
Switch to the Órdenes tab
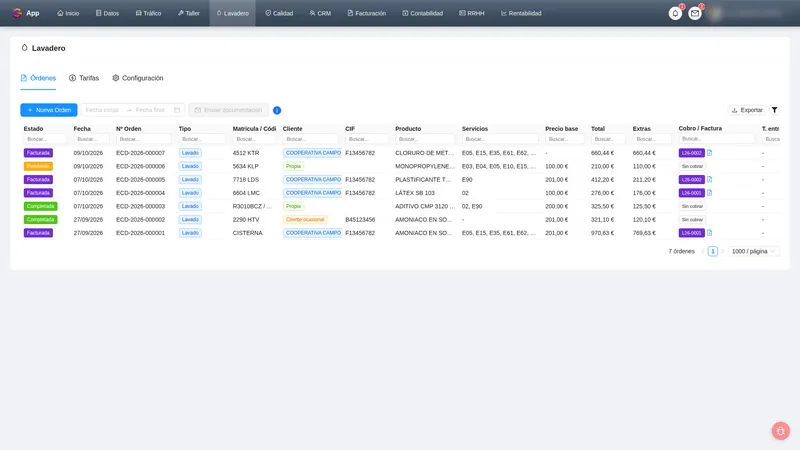(38, 78)
